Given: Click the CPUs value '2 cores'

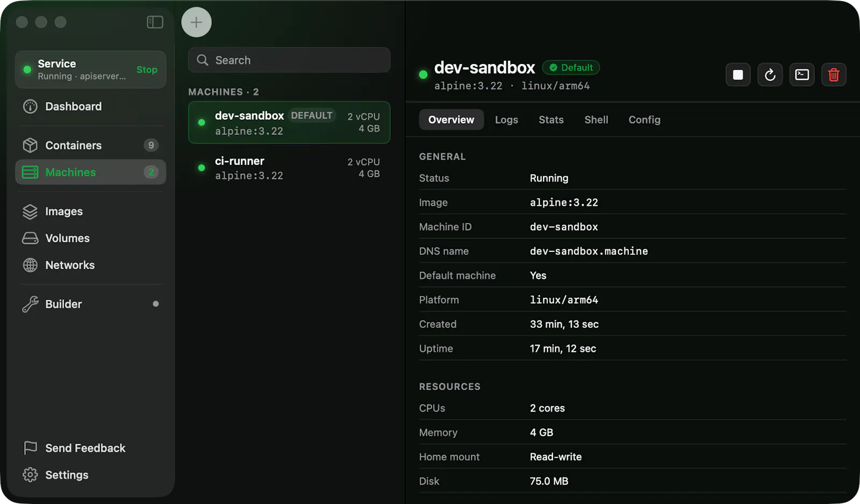Looking at the screenshot, I should coord(547,408).
